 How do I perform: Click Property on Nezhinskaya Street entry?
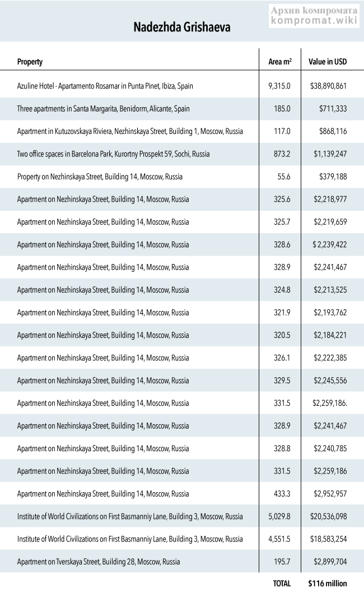pos(100,177)
